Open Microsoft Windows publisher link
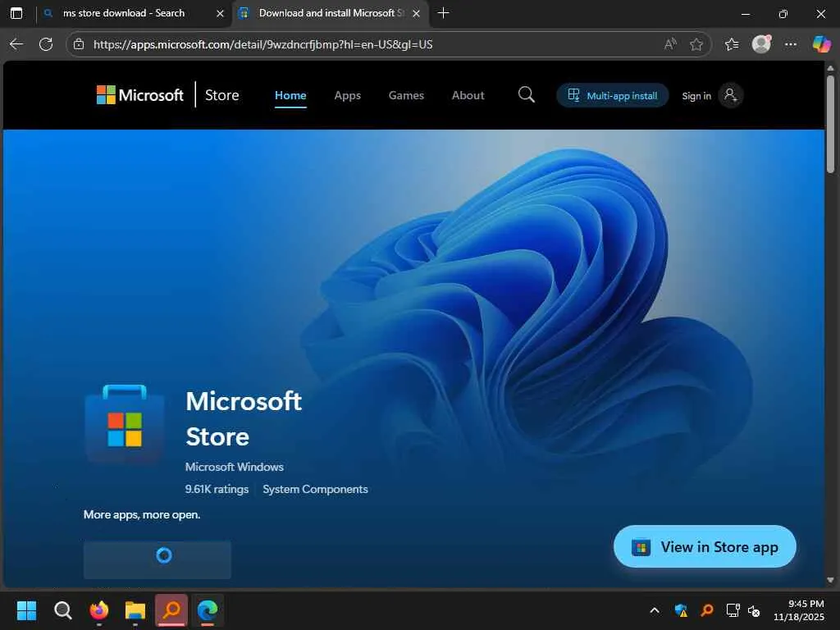 [x=234, y=467]
